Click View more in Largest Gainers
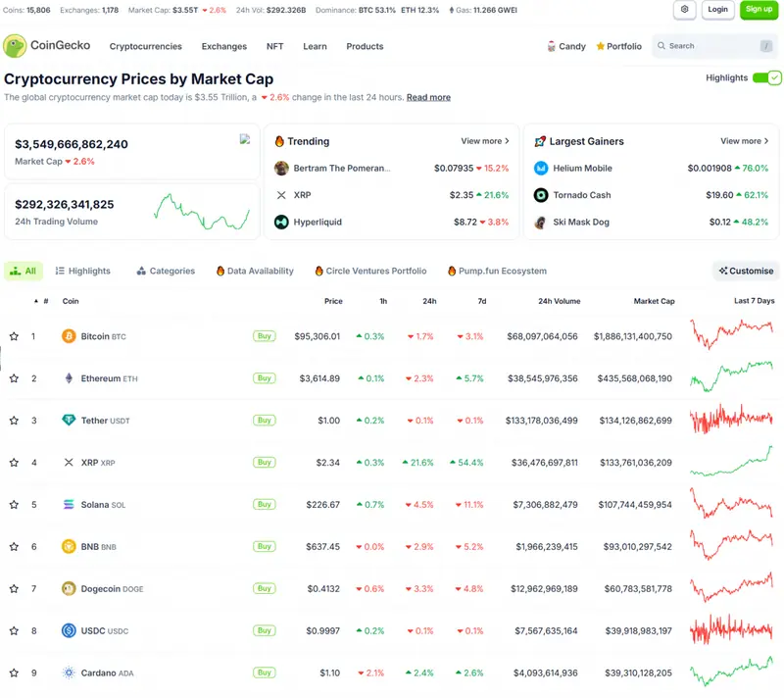 744,141
